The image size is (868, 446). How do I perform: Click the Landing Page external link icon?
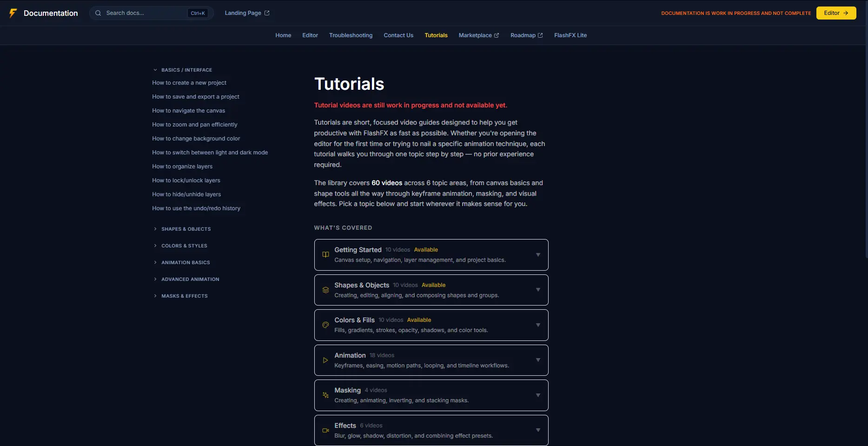click(267, 13)
